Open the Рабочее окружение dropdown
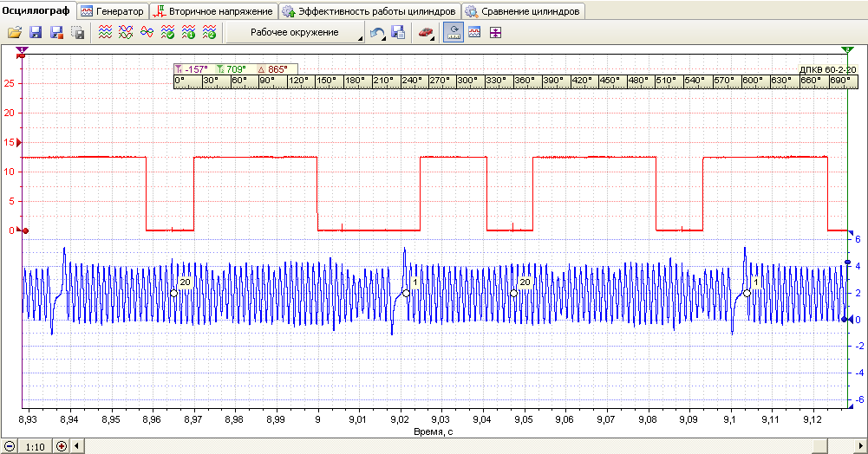Screen dimensions: 868x454 (x=296, y=33)
